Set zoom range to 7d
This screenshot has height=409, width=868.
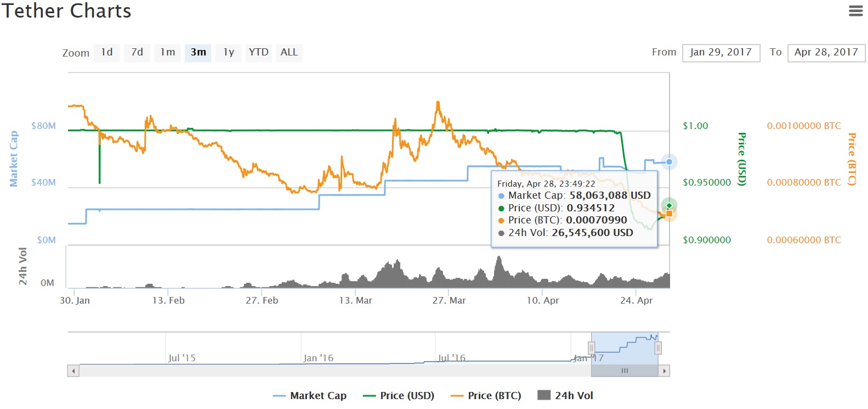point(137,52)
